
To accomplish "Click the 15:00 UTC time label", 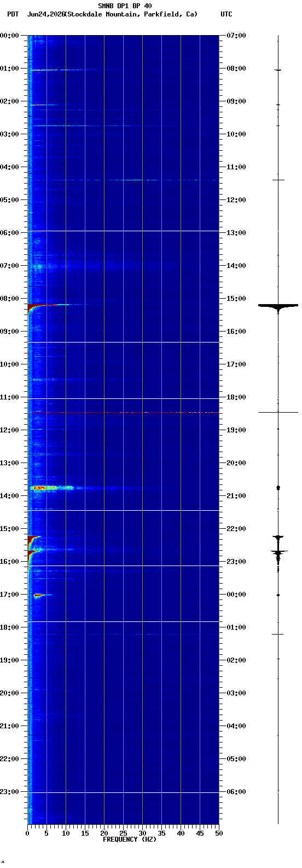I will click(x=236, y=299).
